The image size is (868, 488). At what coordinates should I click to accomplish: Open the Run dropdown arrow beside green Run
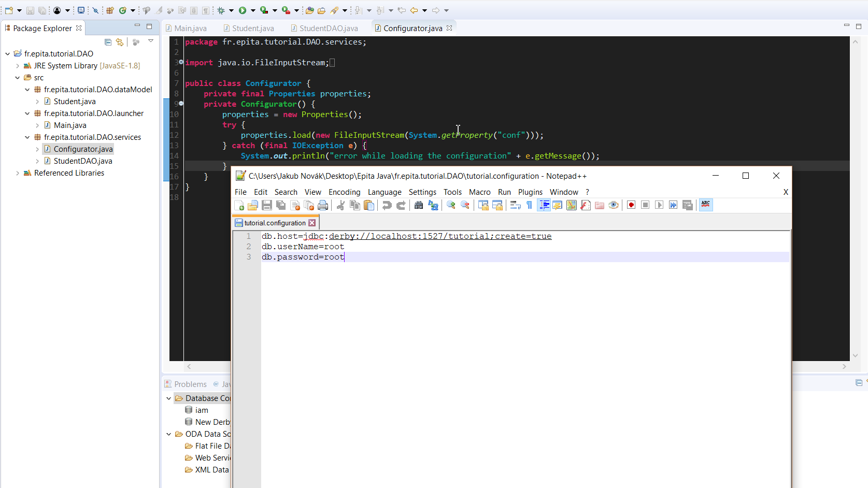click(253, 10)
